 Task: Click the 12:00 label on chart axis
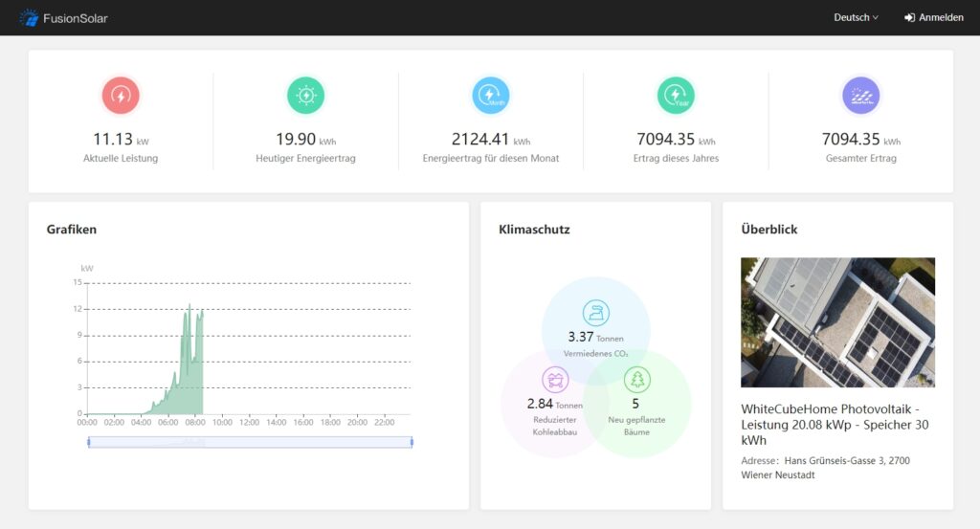250,423
